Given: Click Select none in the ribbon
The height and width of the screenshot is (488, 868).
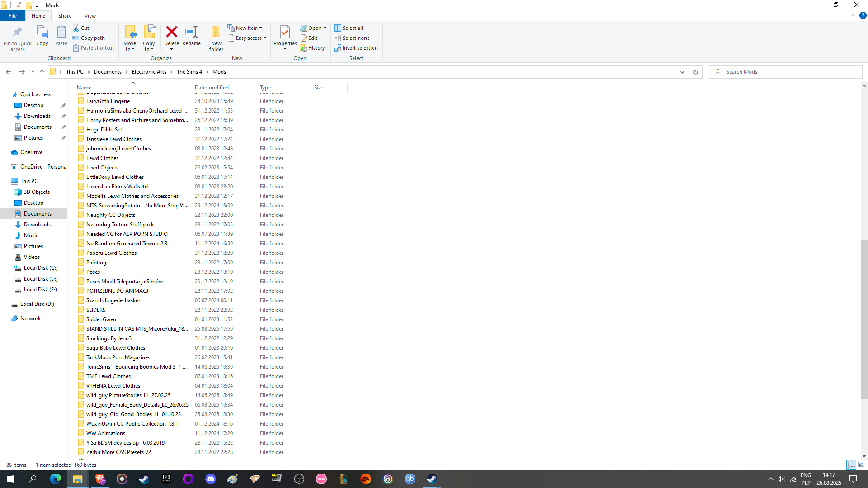Looking at the screenshot, I should tap(352, 38).
